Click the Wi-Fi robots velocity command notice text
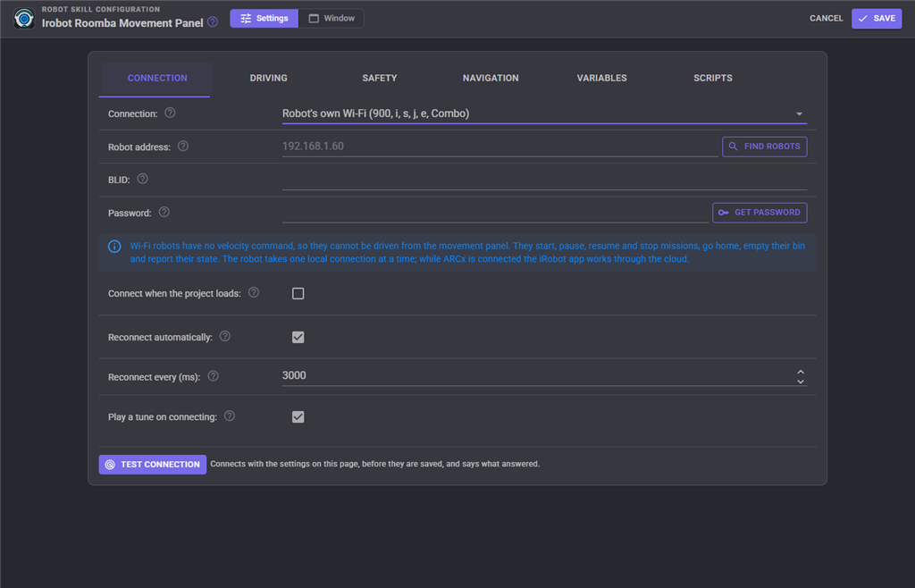The image size is (915, 588). 467,253
